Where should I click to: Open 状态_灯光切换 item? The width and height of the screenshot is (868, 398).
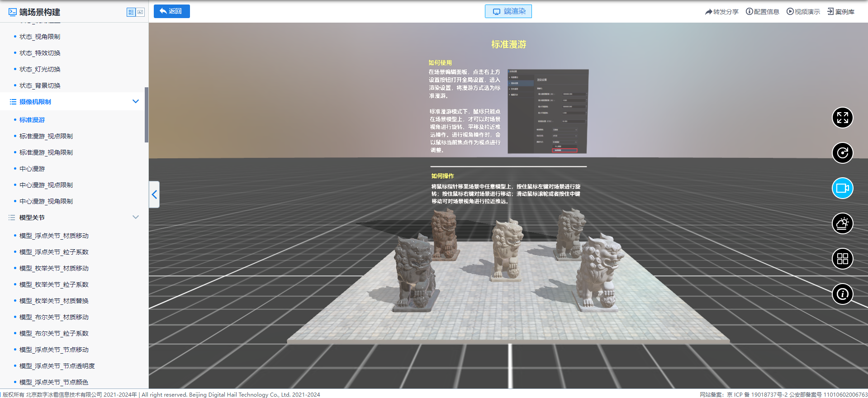(x=40, y=69)
